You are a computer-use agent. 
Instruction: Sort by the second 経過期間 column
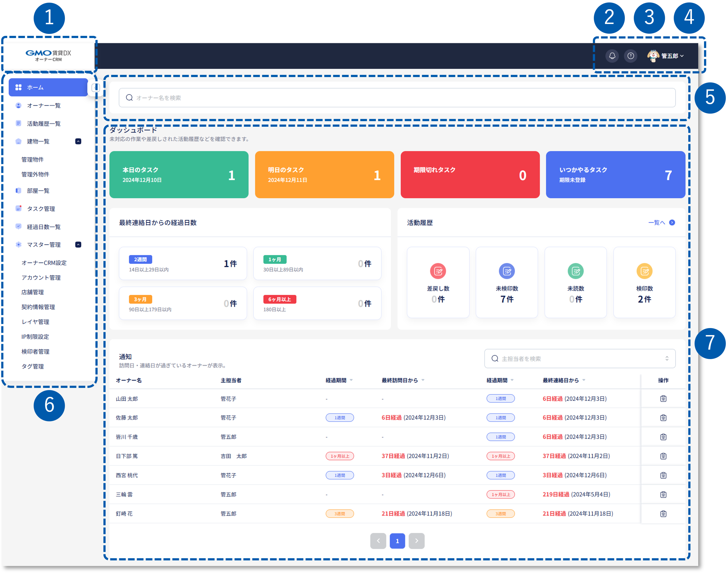512,380
